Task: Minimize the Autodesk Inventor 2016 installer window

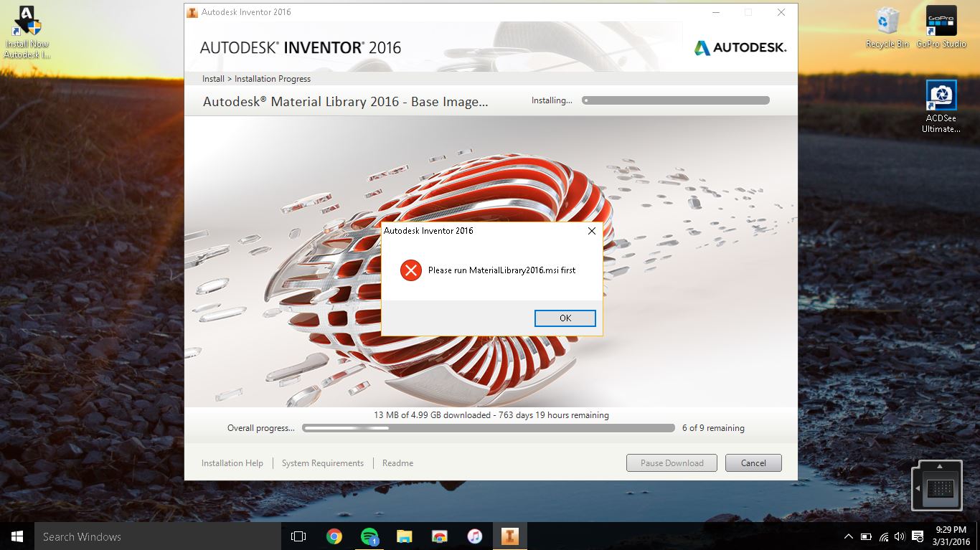Action: click(x=715, y=12)
